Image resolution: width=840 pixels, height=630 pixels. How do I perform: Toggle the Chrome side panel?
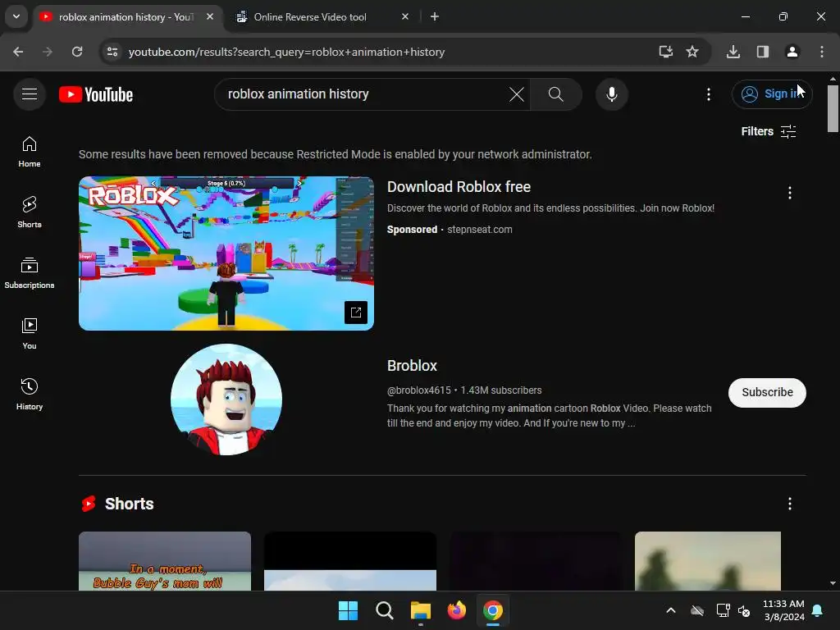coord(762,52)
